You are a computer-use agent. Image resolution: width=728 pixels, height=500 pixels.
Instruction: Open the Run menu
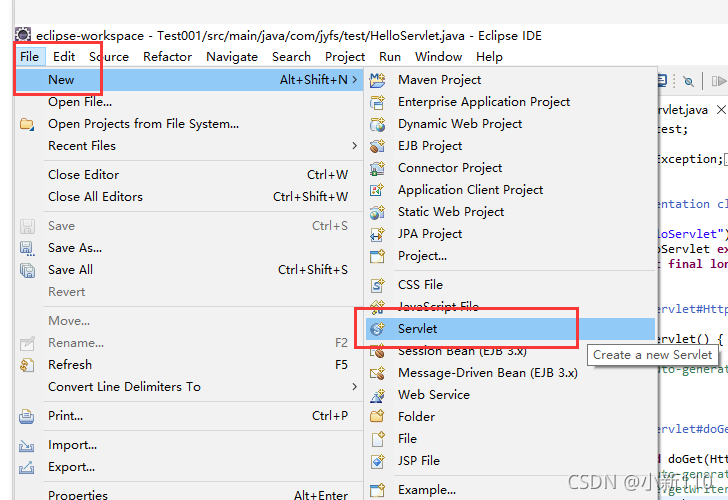[390, 57]
